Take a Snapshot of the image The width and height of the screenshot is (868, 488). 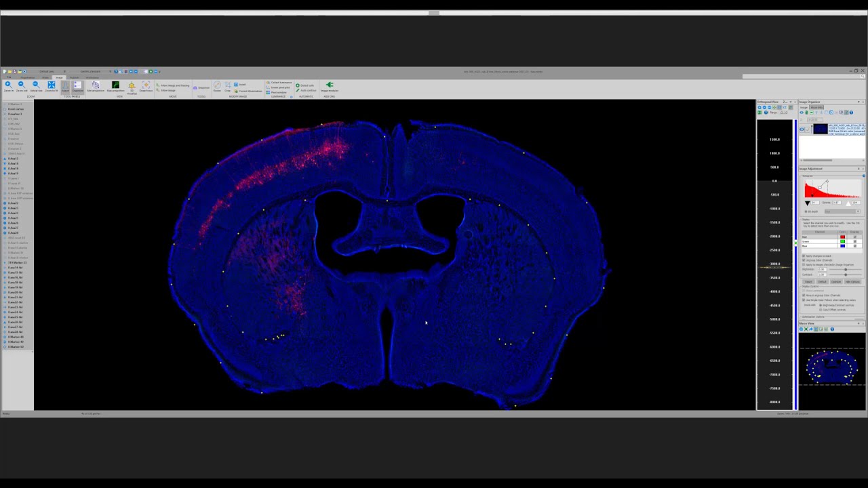click(x=201, y=87)
